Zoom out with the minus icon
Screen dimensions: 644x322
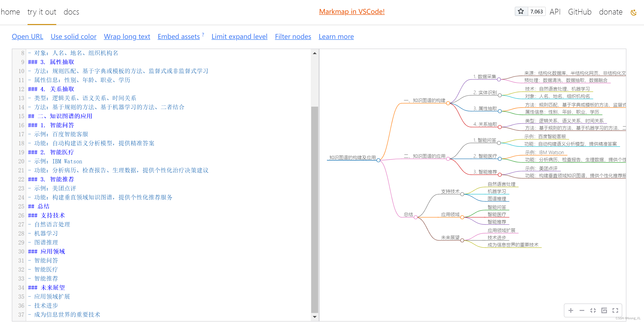pyautogui.click(x=582, y=310)
